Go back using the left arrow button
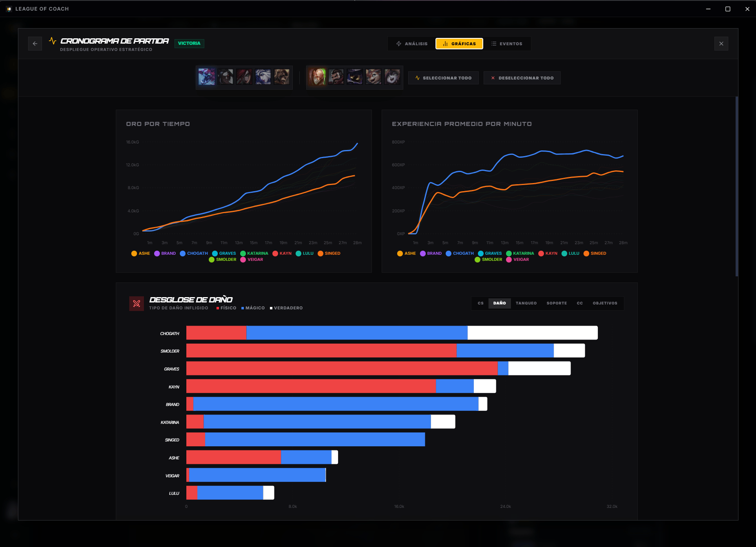The image size is (756, 547). point(35,44)
